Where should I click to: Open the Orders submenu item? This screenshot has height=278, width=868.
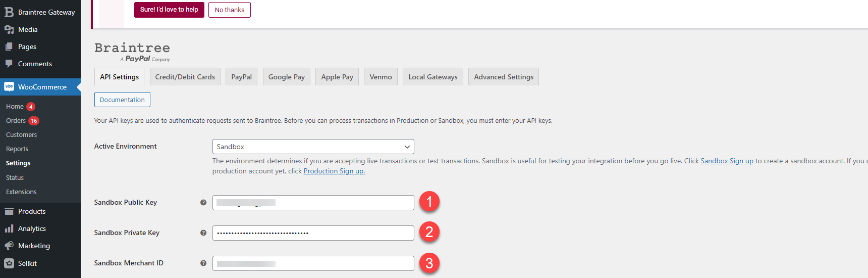click(x=16, y=121)
